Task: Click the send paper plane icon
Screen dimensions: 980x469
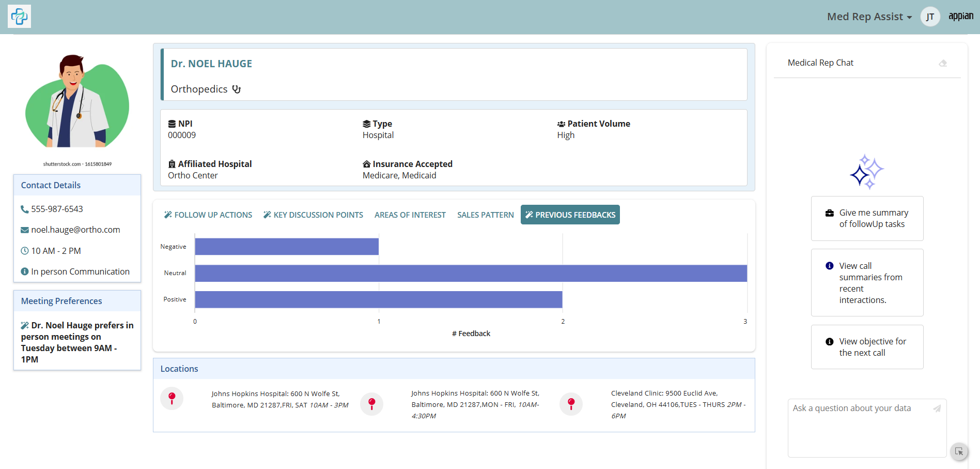Action: [937, 409]
